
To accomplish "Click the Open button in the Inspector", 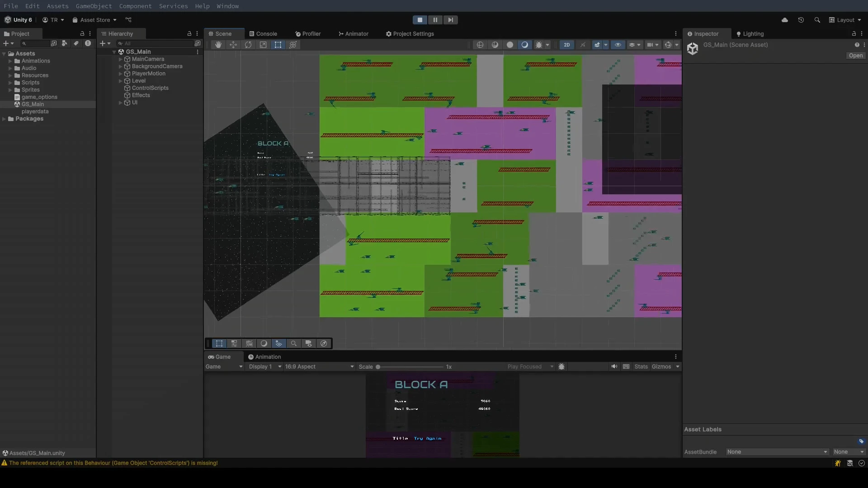I will click(855, 56).
